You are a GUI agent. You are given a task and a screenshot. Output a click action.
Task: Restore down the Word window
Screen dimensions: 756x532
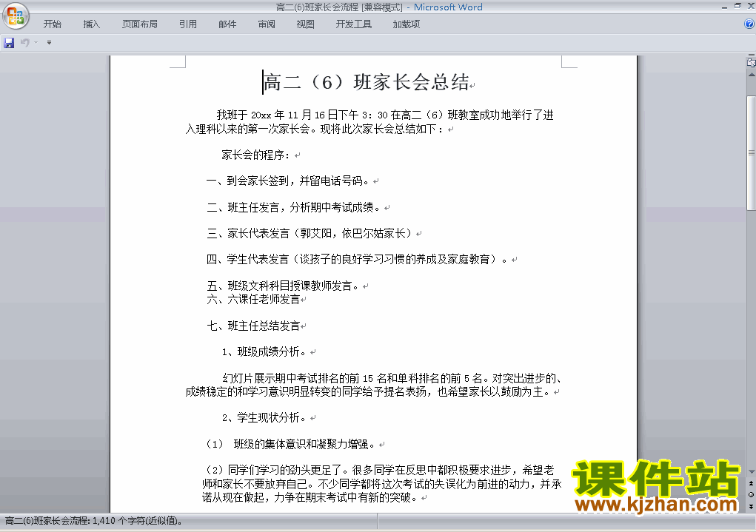click(x=737, y=6)
